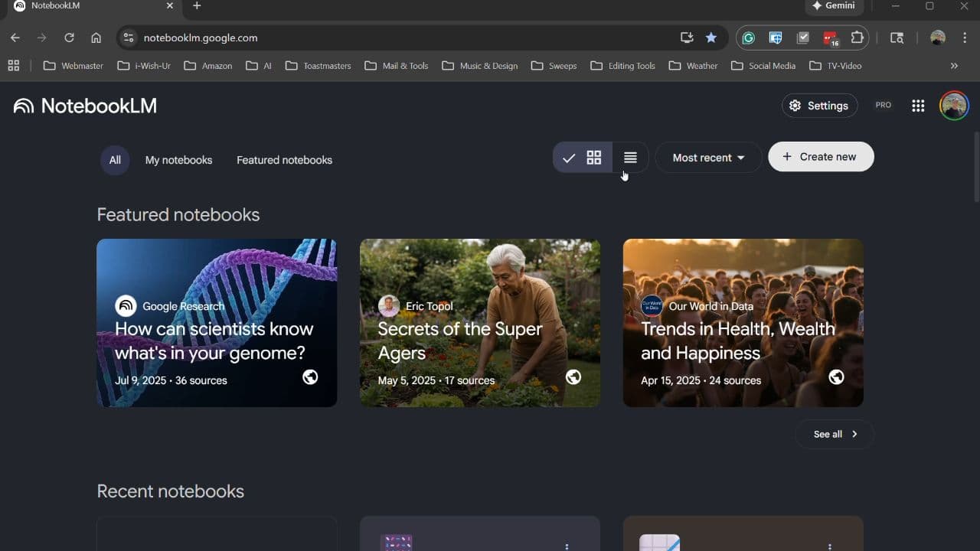The height and width of the screenshot is (551, 980).
Task: Click your Google profile picture
Action: tap(953, 106)
